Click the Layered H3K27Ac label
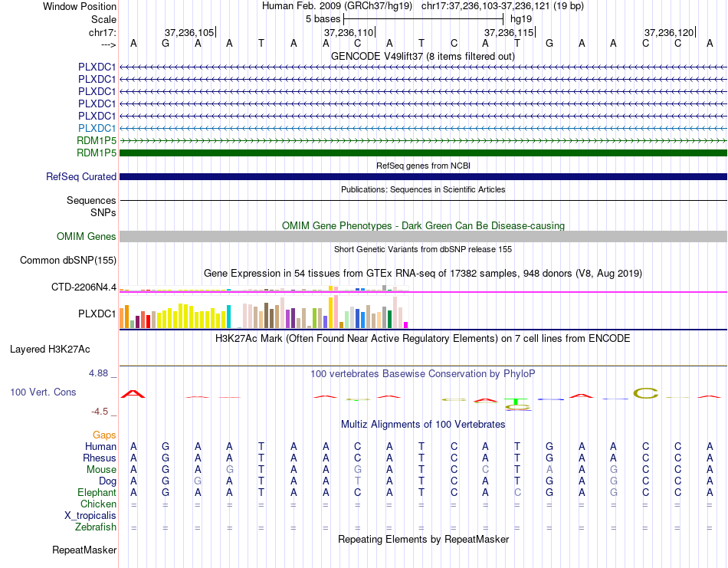This screenshot has width=728, height=568. pos(50,350)
